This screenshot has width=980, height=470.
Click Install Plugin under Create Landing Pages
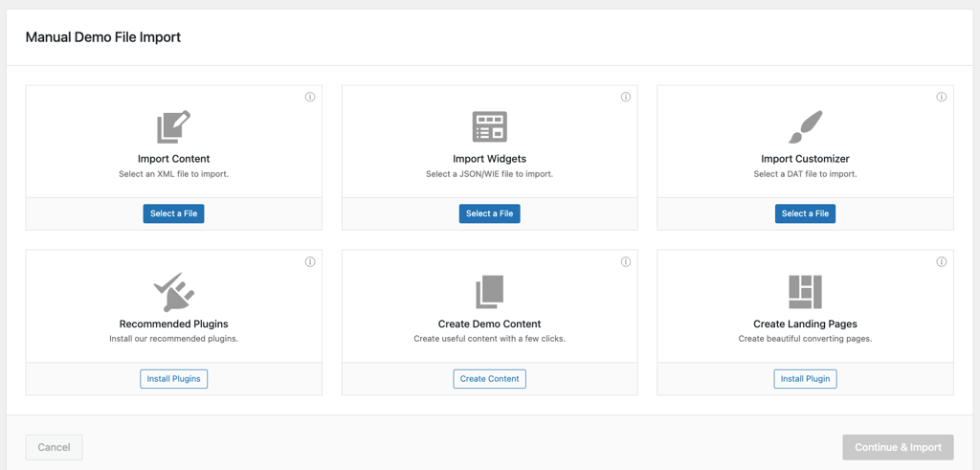pos(805,379)
